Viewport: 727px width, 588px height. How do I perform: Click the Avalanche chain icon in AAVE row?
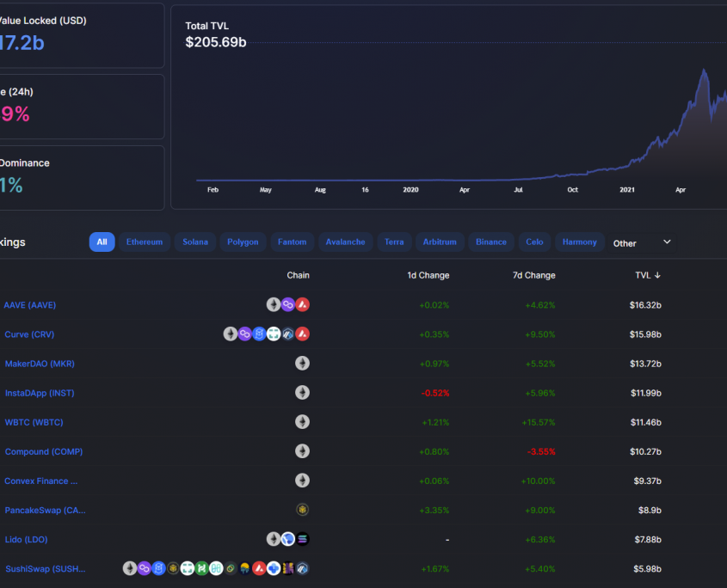point(302,304)
